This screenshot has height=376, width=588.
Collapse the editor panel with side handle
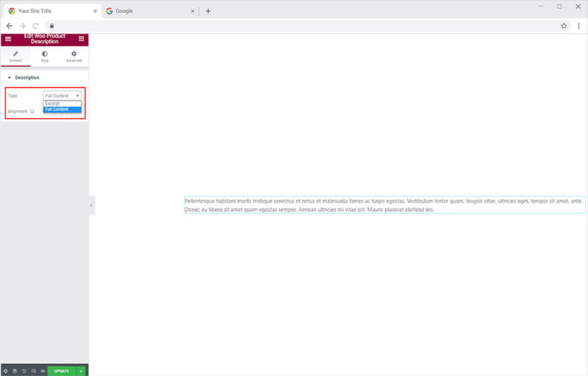[x=91, y=205]
